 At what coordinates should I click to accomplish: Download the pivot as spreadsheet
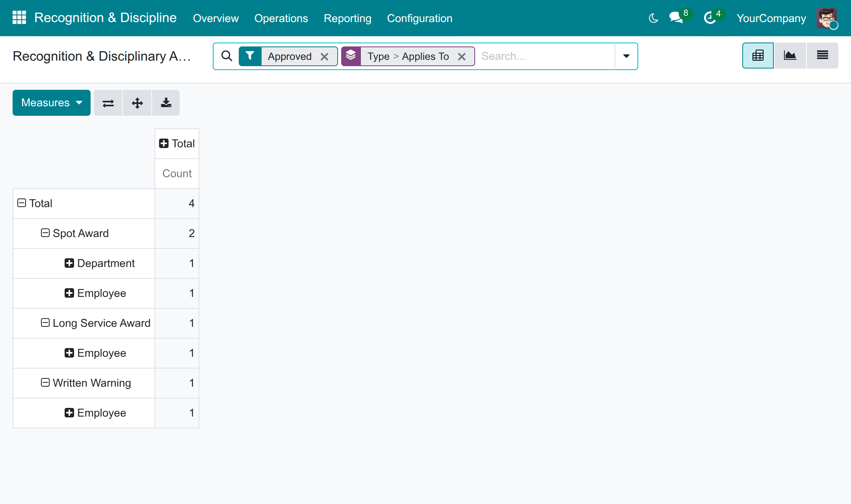pyautogui.click(x=166, y=103)
